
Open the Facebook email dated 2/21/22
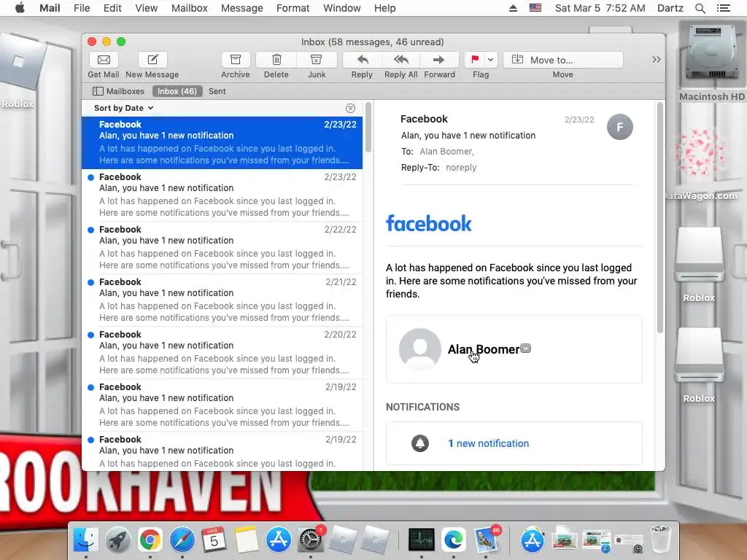222,300
